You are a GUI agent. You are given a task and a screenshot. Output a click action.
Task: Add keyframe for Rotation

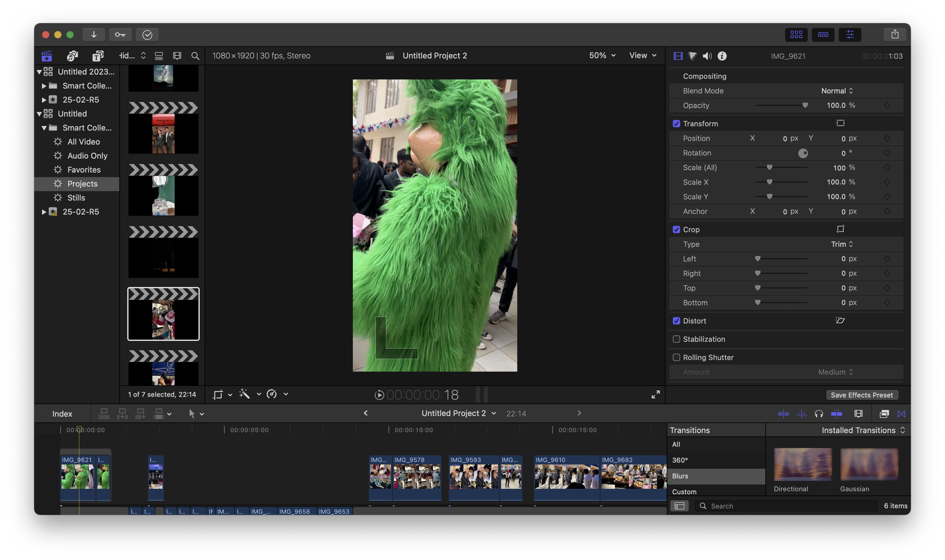tap(887, 153)
